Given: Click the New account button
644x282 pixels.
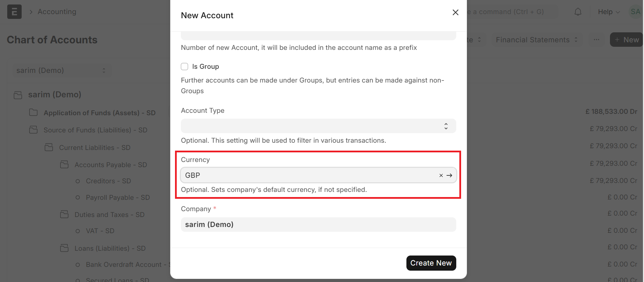Looking at the screenshot, I should pyautogui.click(x=626, y=40).
